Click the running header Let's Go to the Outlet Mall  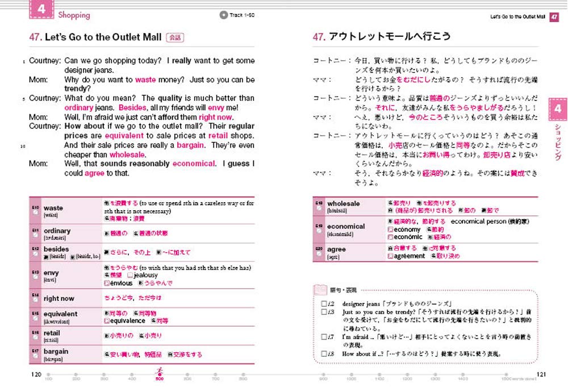(x=517, y=16)
